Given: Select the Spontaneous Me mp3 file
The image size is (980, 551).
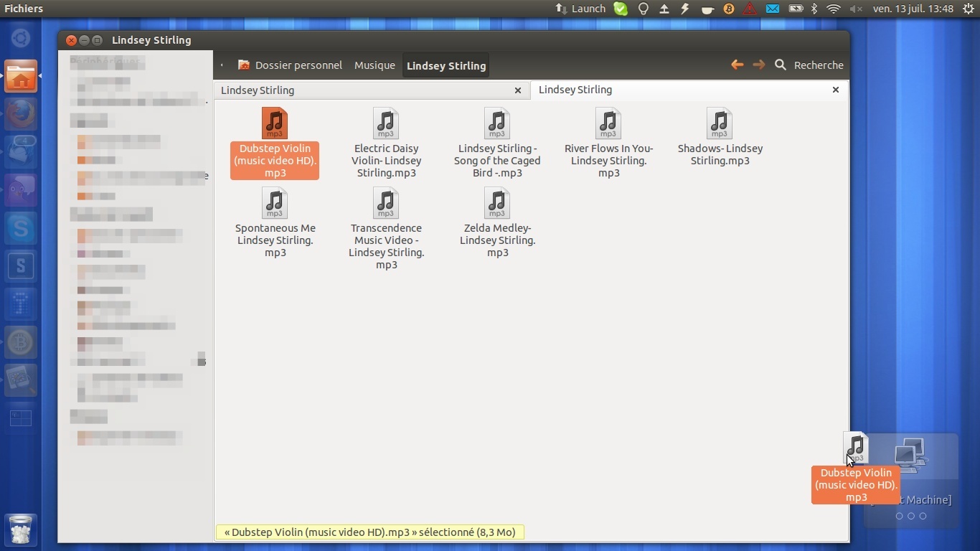Looking at the screenshot, I should click(275, 222).
